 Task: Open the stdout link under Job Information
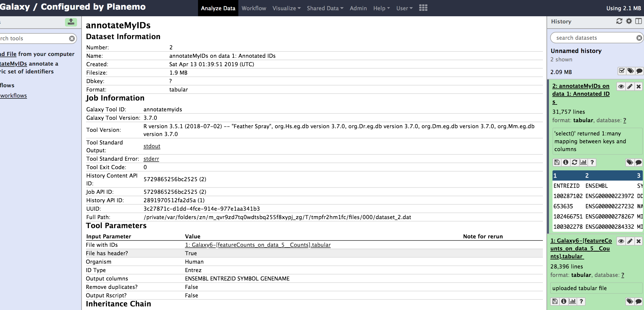[152, 146]
